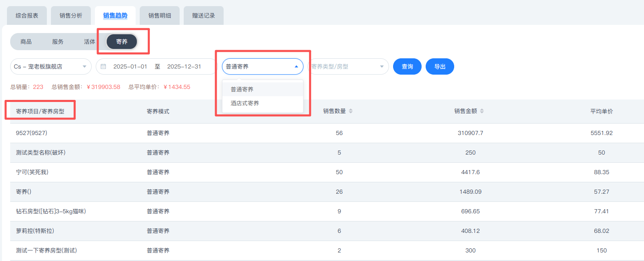Switch to 服务 segment

[x=58, y=42]
